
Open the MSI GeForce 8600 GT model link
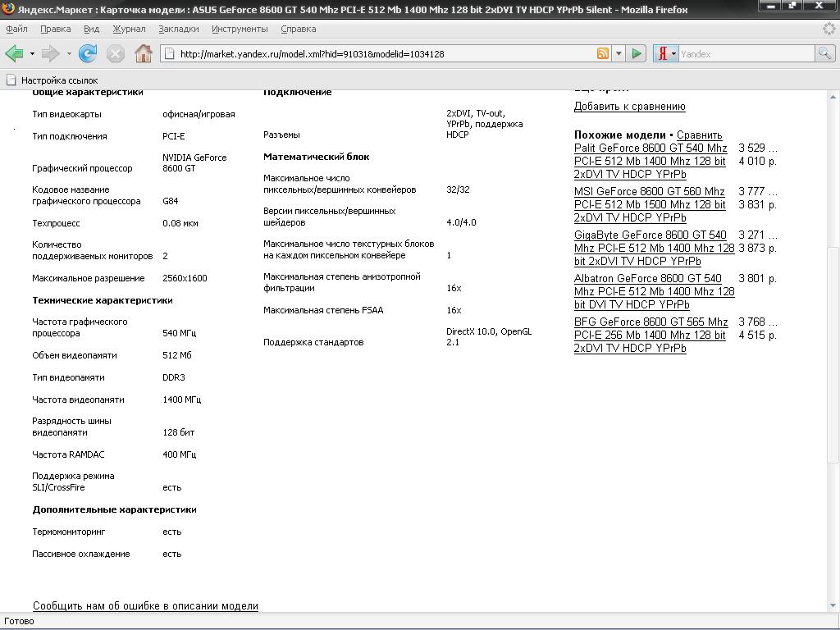click(x=650, y=204)
